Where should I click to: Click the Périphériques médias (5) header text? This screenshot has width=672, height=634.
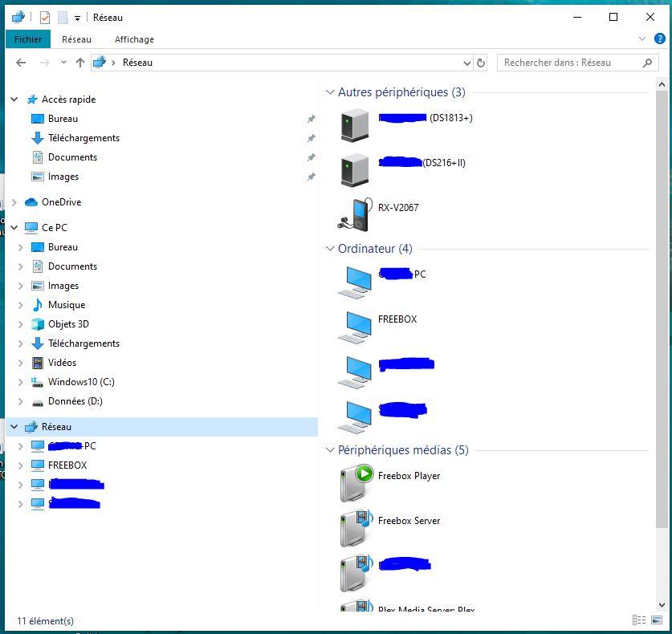click(403, 449)
